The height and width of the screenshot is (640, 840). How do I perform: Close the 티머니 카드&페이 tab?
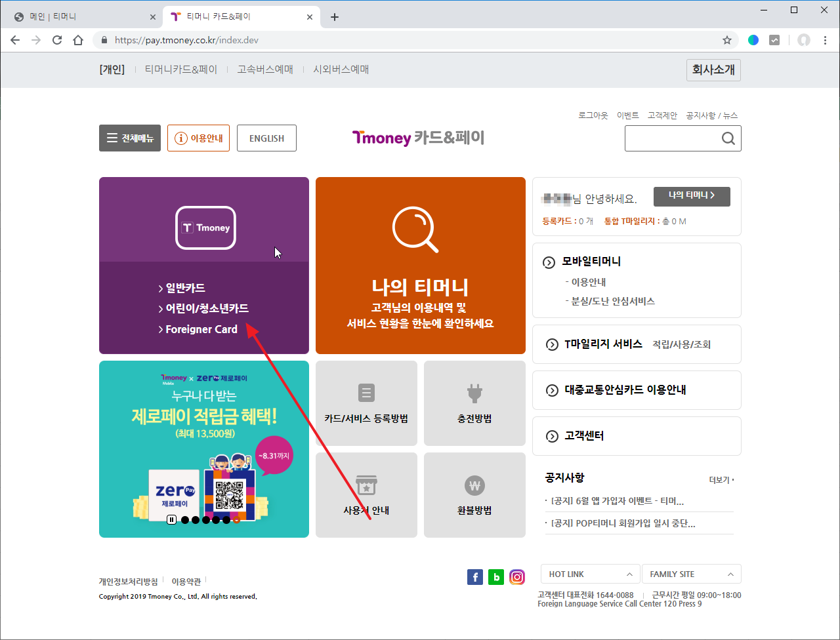310,17
